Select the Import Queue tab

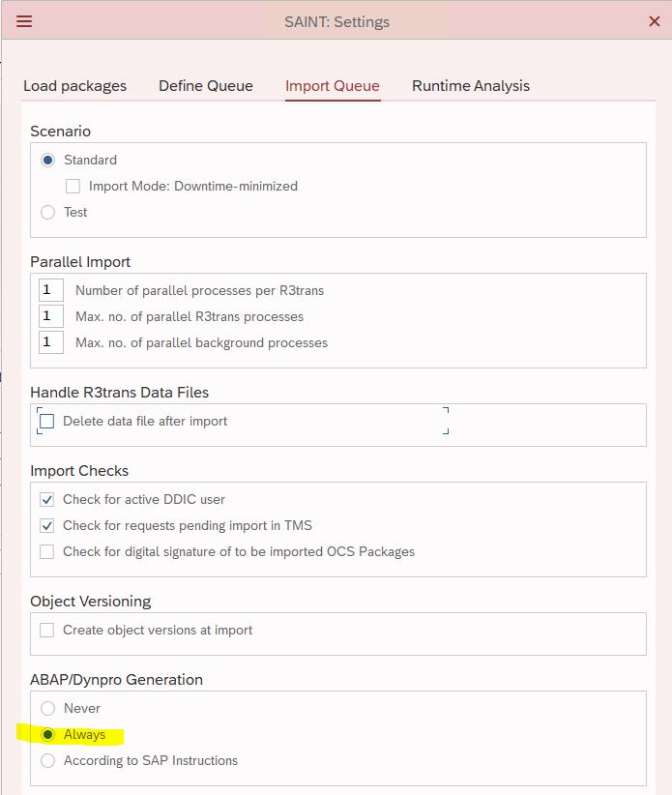(333, 86)
